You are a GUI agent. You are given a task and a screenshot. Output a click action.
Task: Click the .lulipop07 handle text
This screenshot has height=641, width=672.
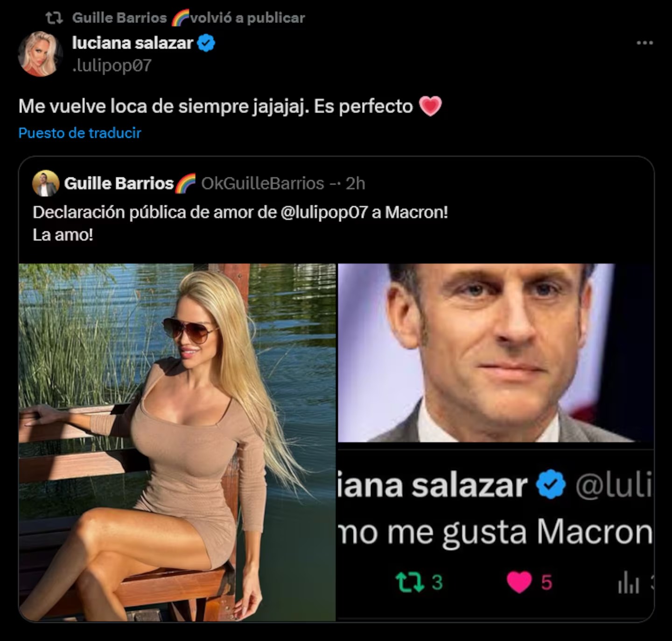coord(112,65)
